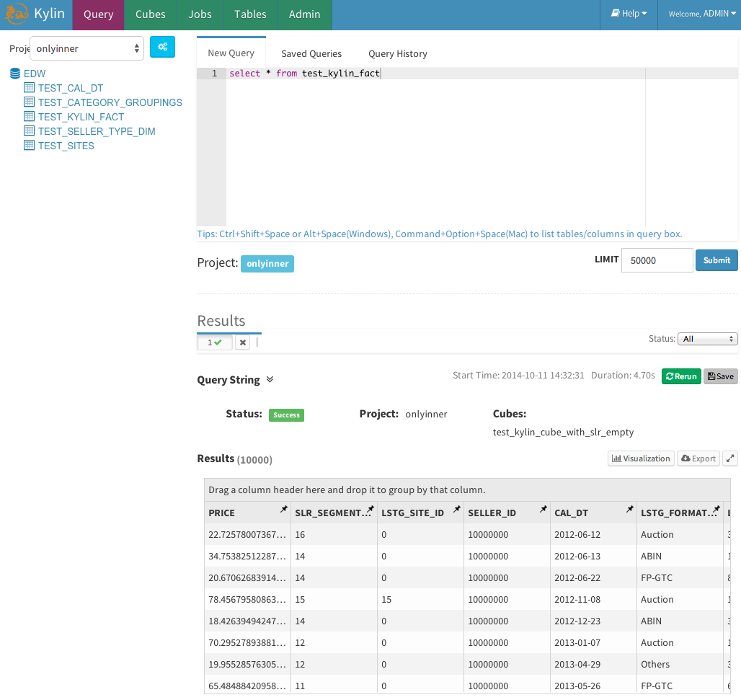Select the New Query tab
Image resolution: width=741 pixels, height=700 pixels.
[231, 53]
